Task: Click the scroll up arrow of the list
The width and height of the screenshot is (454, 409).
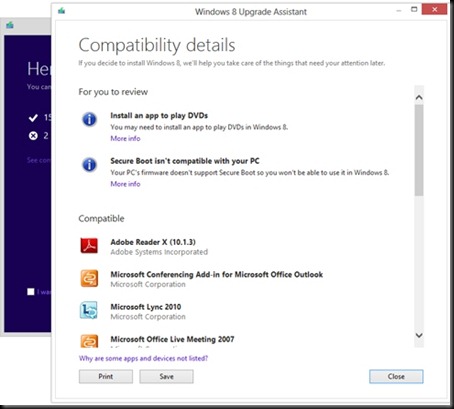Action: point(419,97)
